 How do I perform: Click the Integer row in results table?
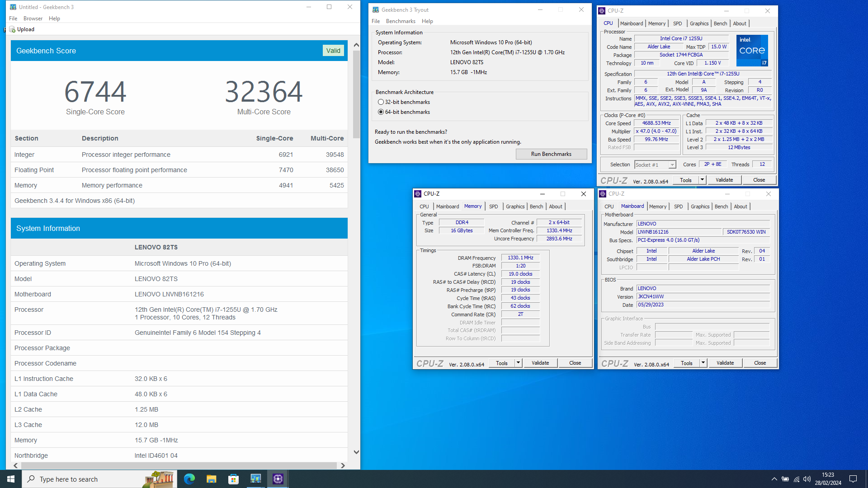pyautogui.click(x=179, y=155)
